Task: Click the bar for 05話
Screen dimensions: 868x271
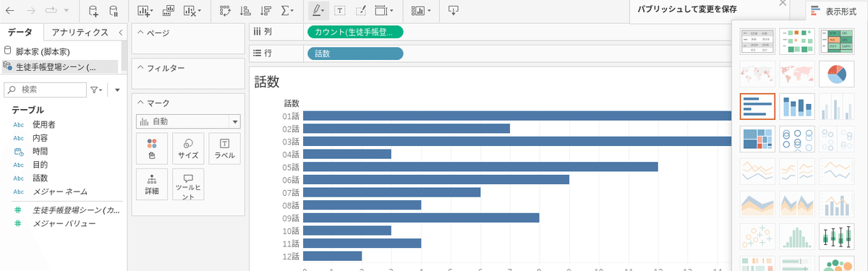Action: click(480, 166)
